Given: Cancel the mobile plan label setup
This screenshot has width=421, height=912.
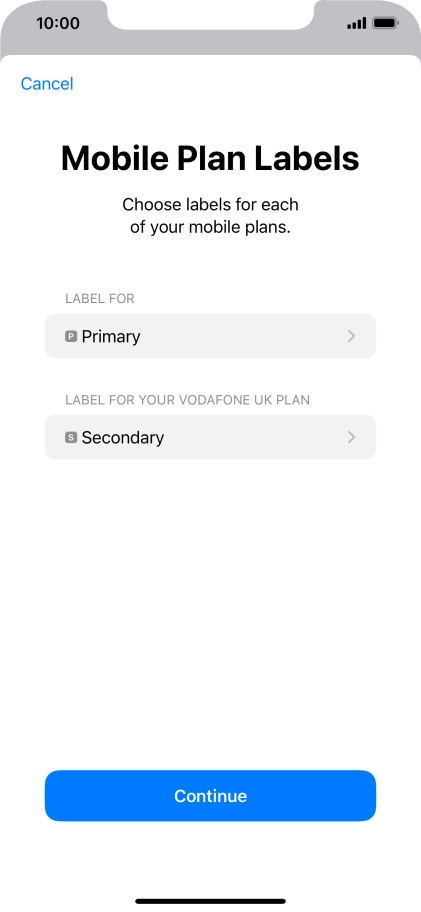Looking at the screenshot, I should pos(47,84).
